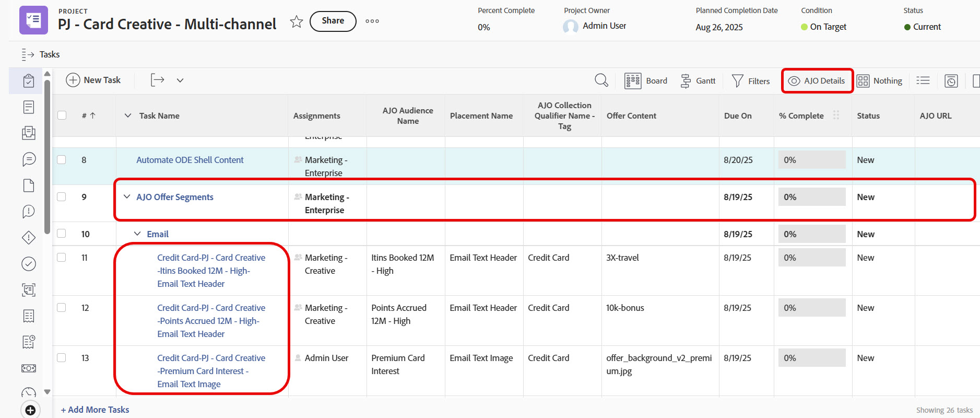
Task: Tick the checkbox for task 9
Action: pyautogui.click(x=62, y=197)
